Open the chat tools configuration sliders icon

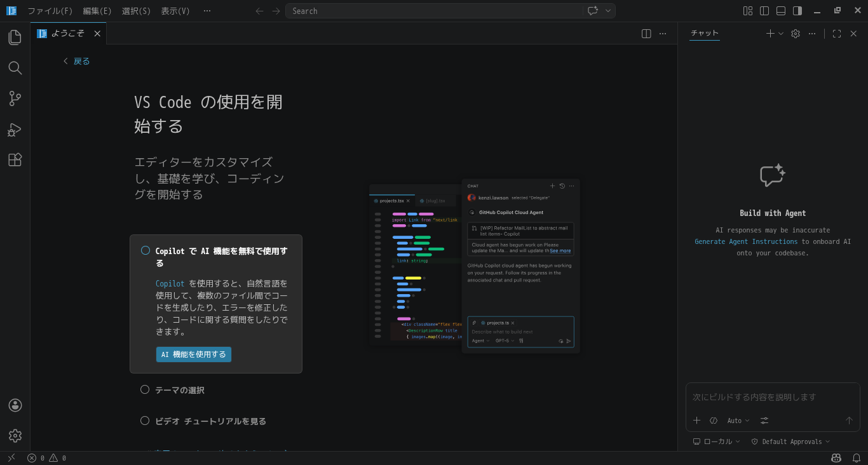pos(764,421)
